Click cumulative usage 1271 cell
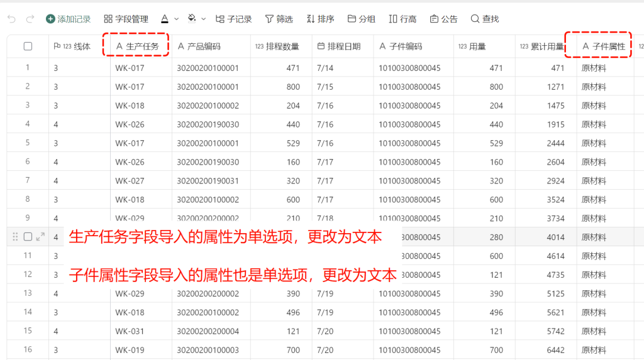This screenshot has height=360, width=644. (547, 87)
